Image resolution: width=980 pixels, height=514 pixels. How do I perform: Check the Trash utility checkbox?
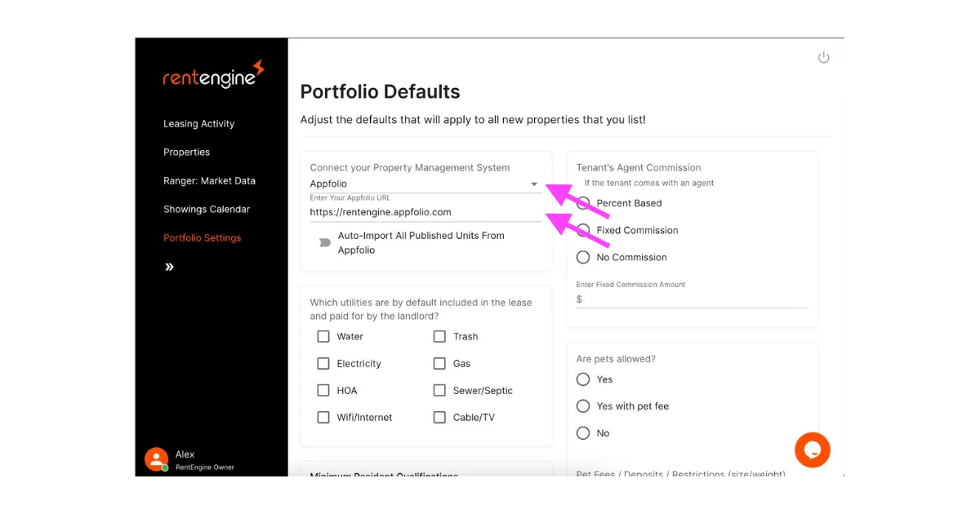tap(439, 336)
